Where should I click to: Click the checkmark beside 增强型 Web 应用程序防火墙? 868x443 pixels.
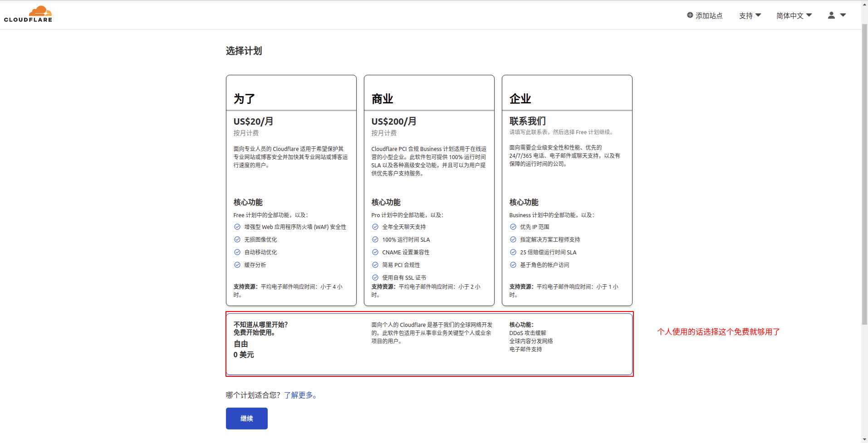(x=237, y=227)
